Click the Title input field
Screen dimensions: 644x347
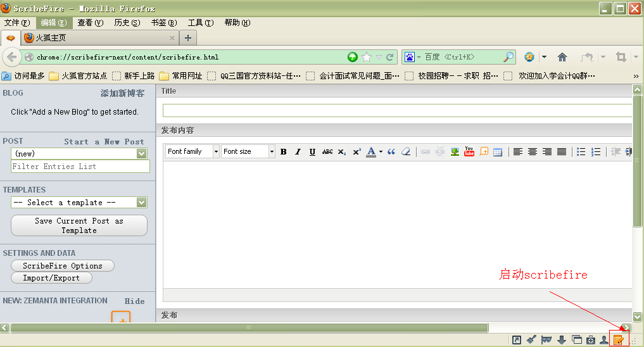(x=397, y=111)
